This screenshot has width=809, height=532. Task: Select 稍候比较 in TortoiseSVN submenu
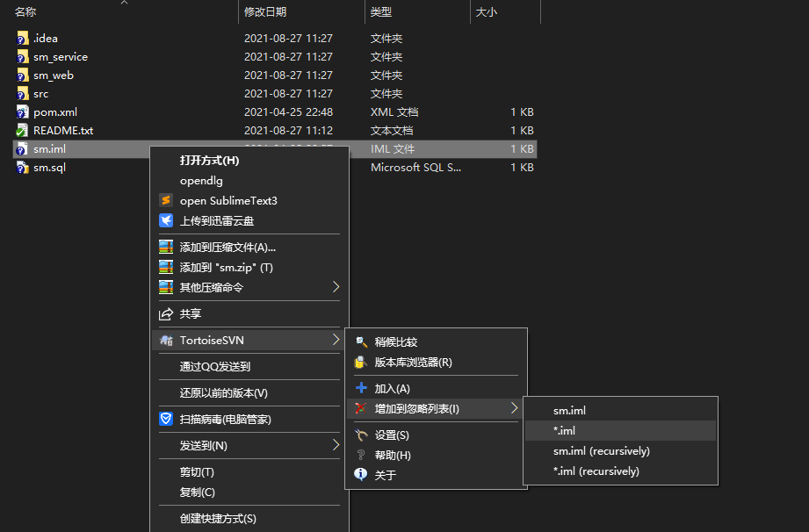396,341
